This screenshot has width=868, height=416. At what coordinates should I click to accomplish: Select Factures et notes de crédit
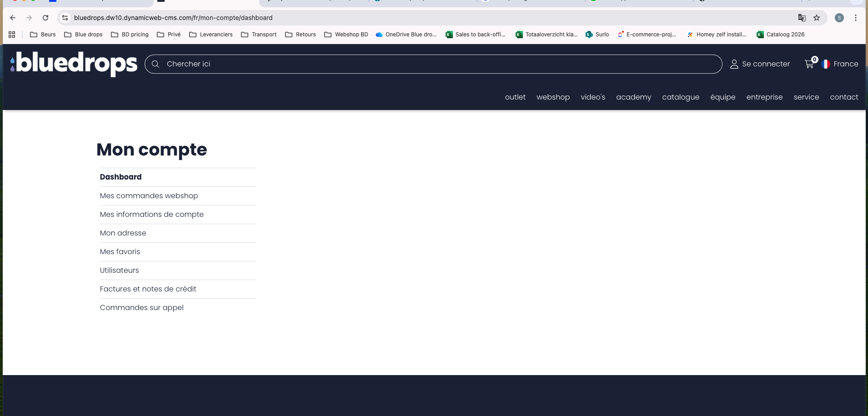point(148,289)
